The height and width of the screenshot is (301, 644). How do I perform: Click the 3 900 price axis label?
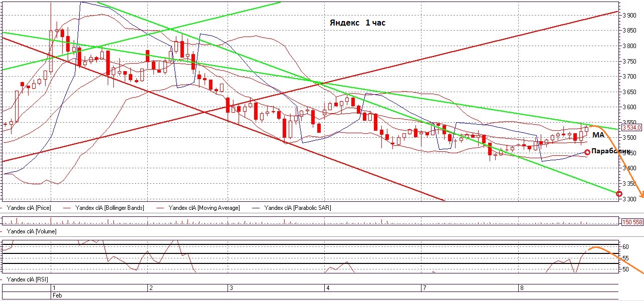coord(630,16)
